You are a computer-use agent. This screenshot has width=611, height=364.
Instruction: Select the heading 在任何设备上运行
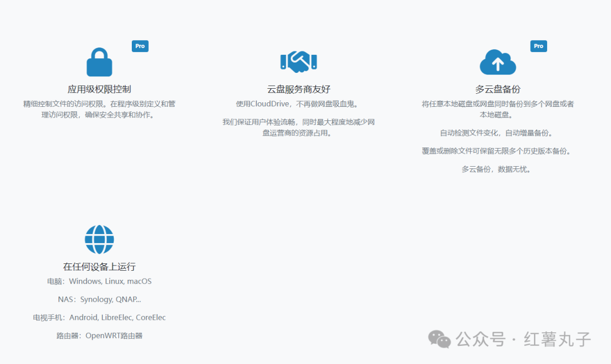100,267
